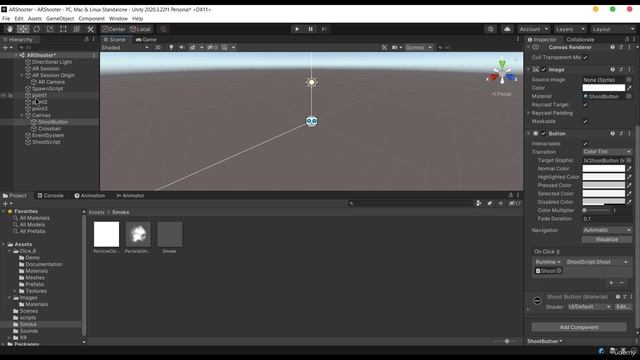
Task: Select the Hand tool in toolbar
Action: click(10, 29)
